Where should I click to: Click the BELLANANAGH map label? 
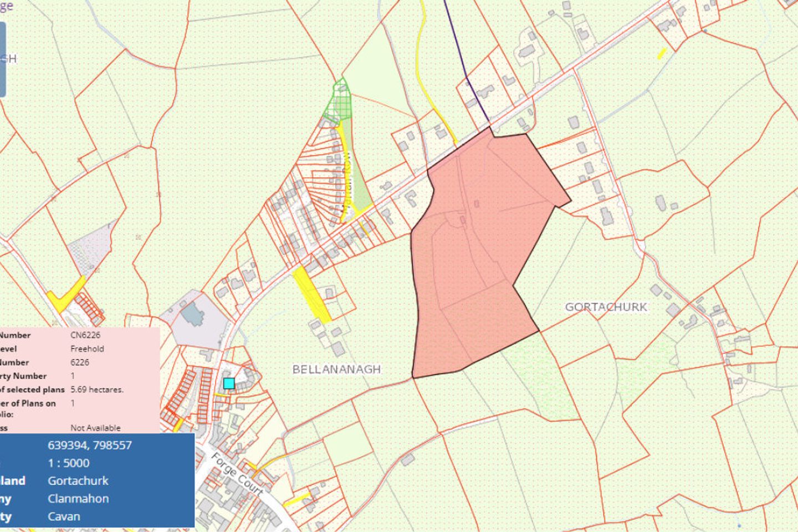point(336,369)
